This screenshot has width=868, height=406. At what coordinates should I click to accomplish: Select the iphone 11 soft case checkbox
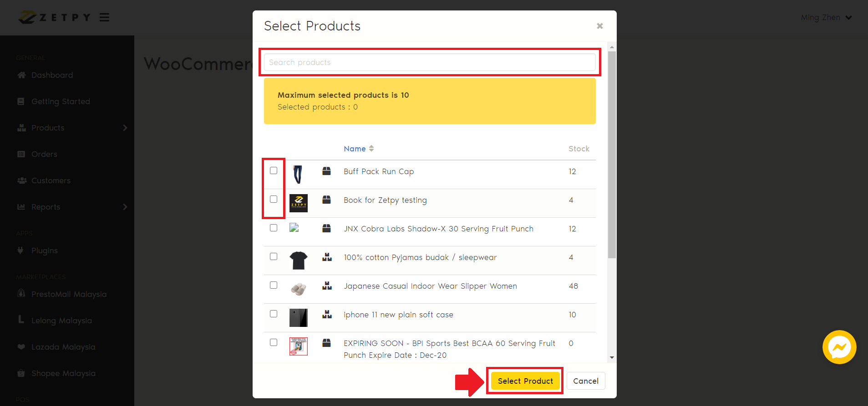click(x=274, y=314)
